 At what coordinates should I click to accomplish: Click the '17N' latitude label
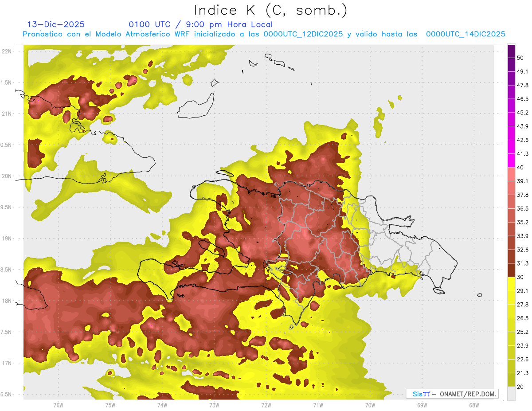pos(8,363)
